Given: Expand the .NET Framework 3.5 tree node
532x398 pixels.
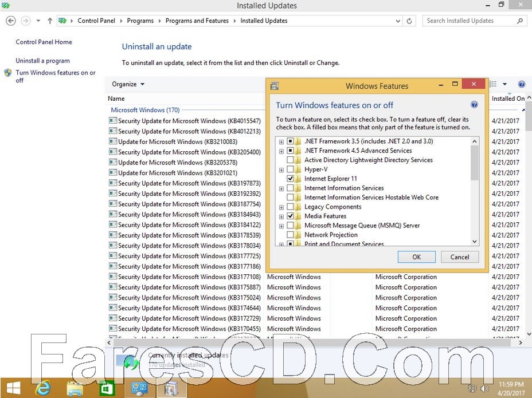Looking at the screenshot, I should click(x=281, y=141).
